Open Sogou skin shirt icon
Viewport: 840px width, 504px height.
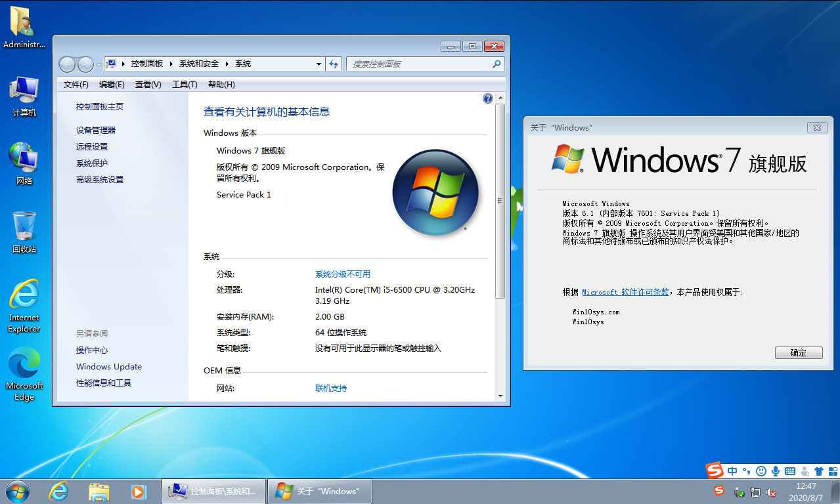coord(819,471)
